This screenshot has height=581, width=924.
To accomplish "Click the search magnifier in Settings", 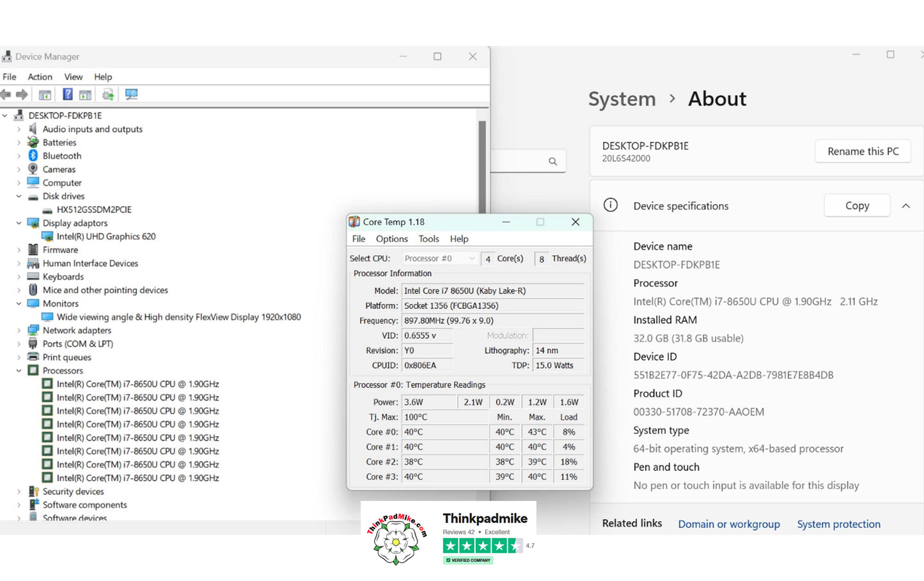I will tap(552, 161).
